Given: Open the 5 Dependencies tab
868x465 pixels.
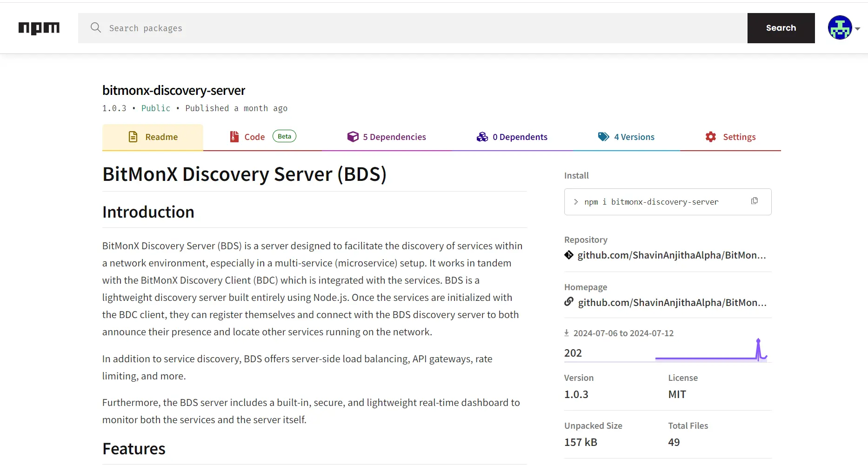Looking at the screenshot, I should click(387, 137).
